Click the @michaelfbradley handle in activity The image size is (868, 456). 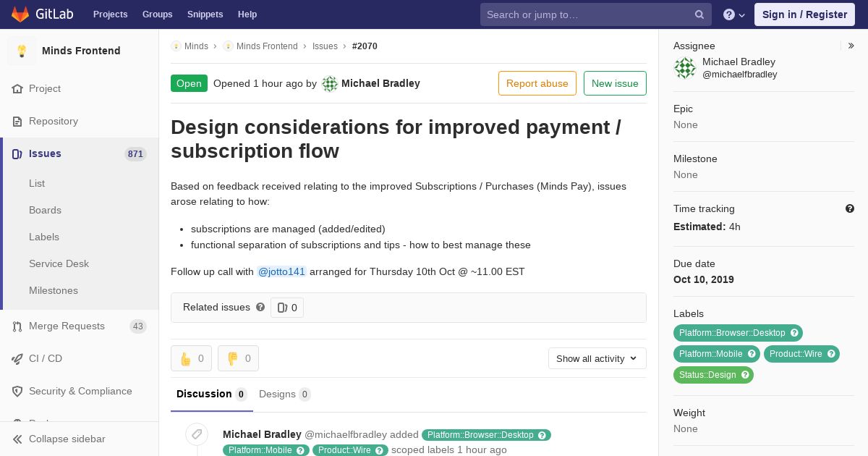pyautogui.click(x=346, y=434)
